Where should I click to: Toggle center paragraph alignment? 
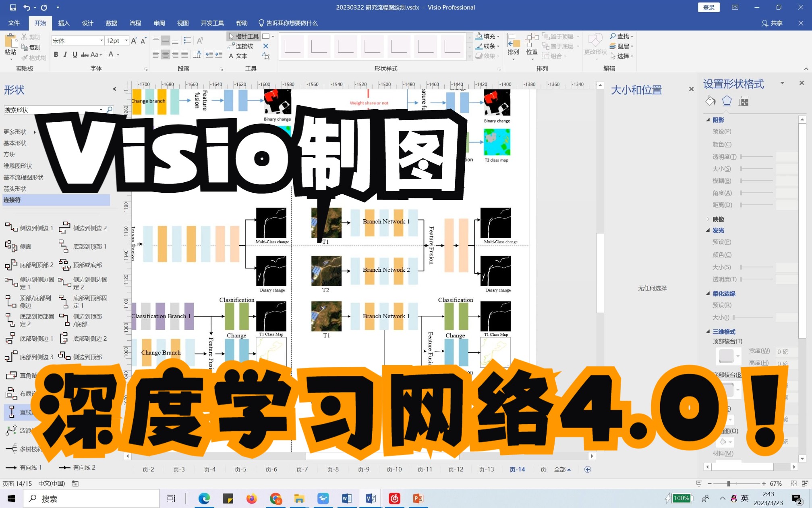[165, 54]
